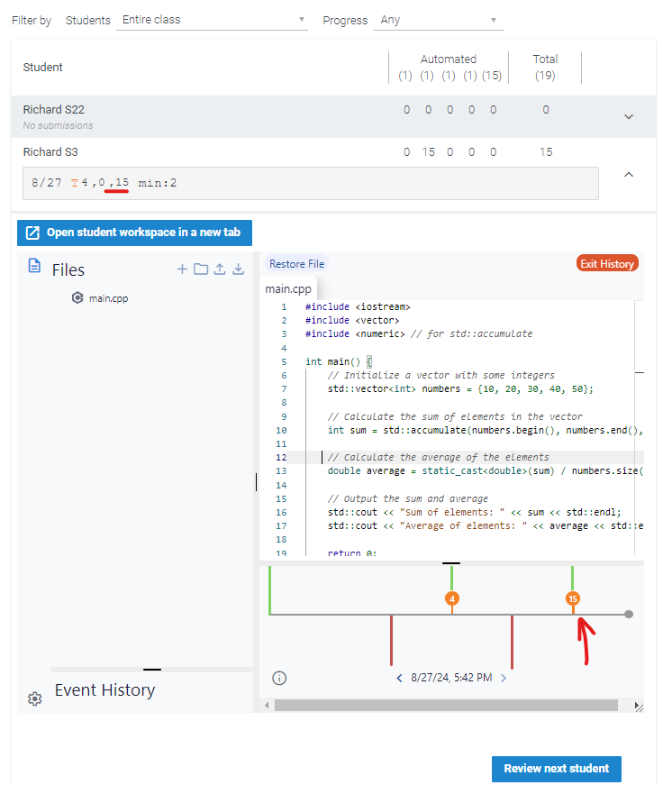Go to previous history event arrow
The image size is (672, 785).
point(400,678)
